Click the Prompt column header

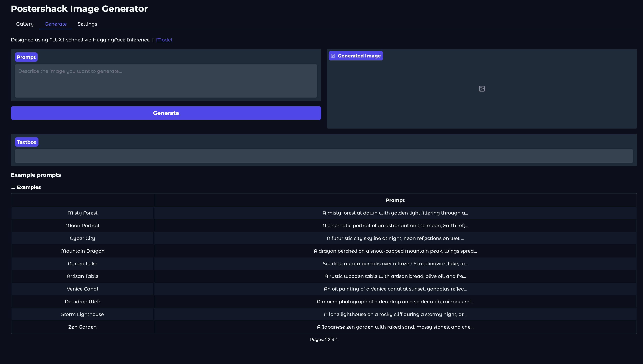[x=395, y=200]
